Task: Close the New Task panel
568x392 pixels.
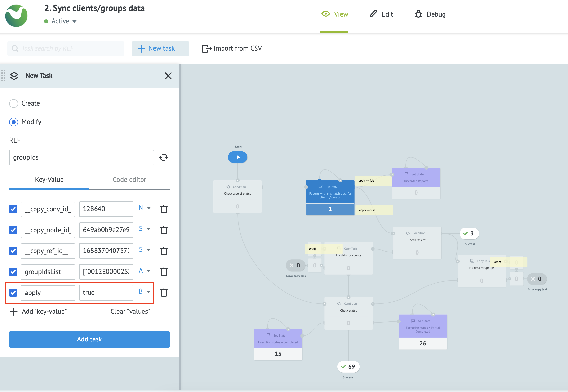Action: pos(168,76)
